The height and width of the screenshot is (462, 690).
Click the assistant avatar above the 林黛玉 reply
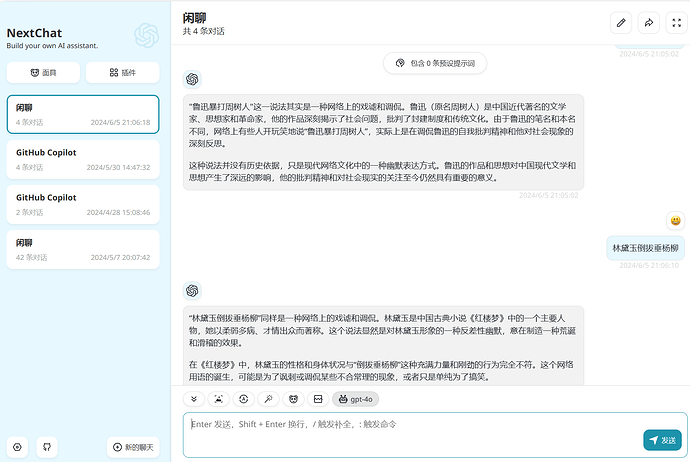click(x=192, y=290)
